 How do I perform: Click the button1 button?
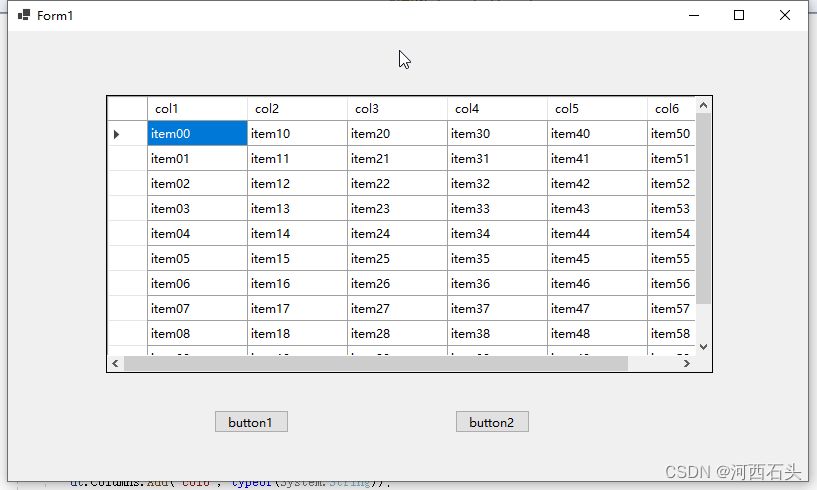tap(251, 422)
